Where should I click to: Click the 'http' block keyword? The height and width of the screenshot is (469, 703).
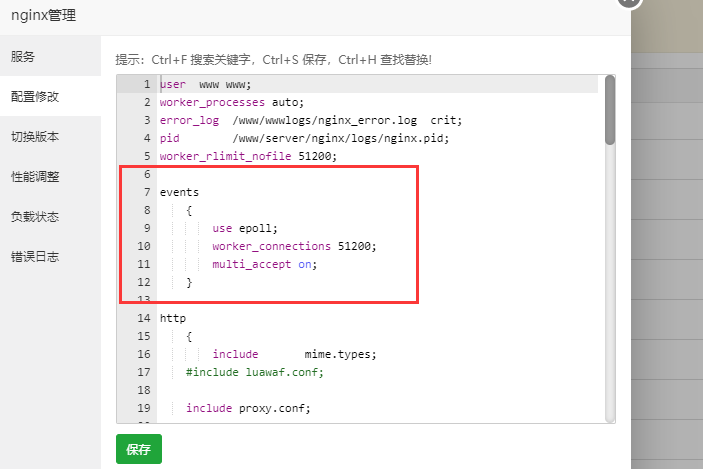[173, 318]
